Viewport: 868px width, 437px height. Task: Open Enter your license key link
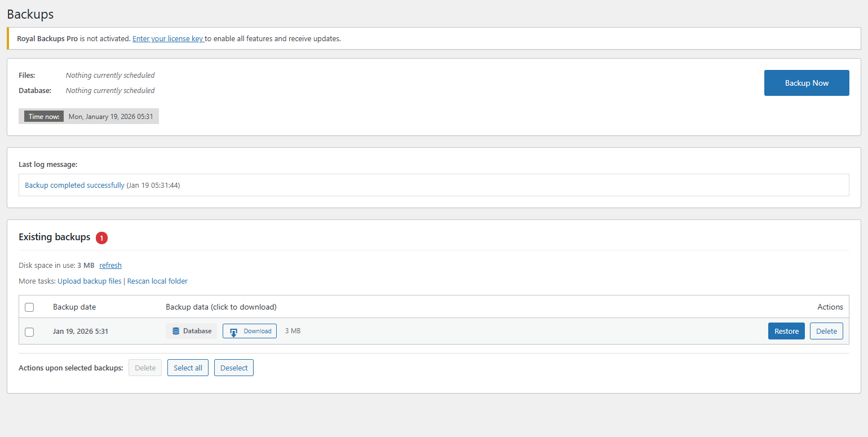click(x=167, y=38)
